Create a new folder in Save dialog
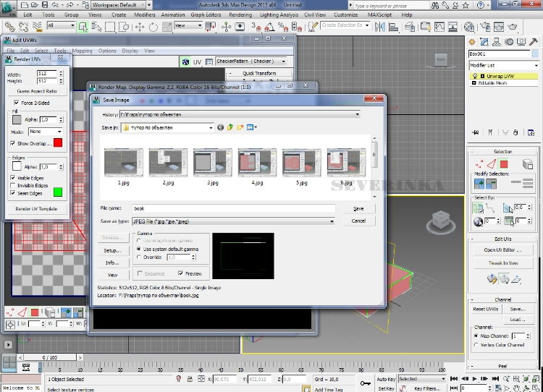The image size is (543, 392). point(240,127)
